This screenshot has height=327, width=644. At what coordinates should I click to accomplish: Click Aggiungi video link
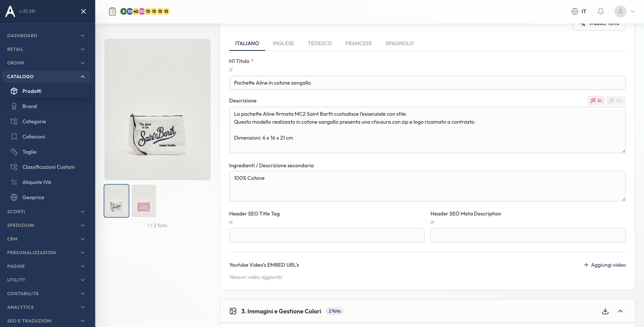[605, 265]
